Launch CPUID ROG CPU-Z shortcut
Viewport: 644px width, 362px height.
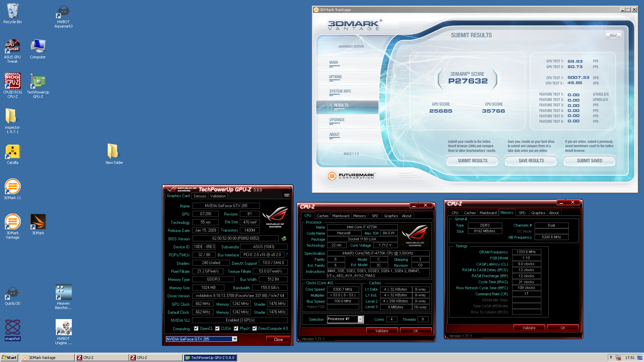[12, 86]
